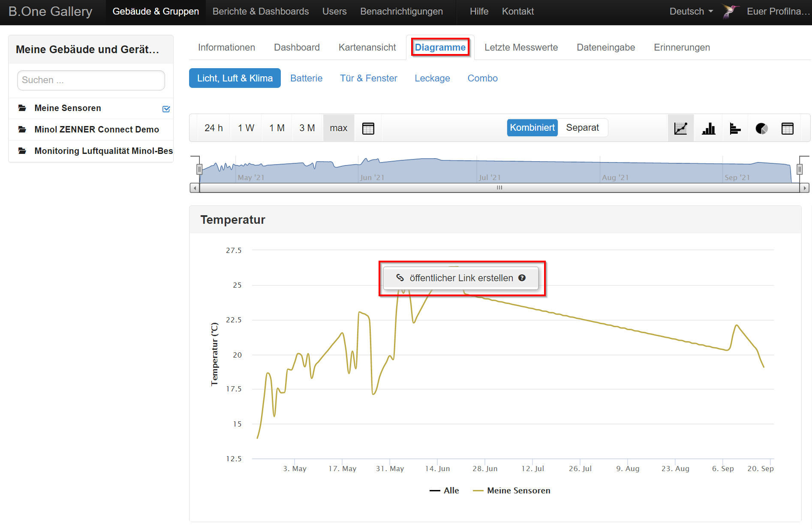This screenshot has height=529, width=812.
Task: Expand the Meine Sensoren tree row
Action: (x=91, y=108)
